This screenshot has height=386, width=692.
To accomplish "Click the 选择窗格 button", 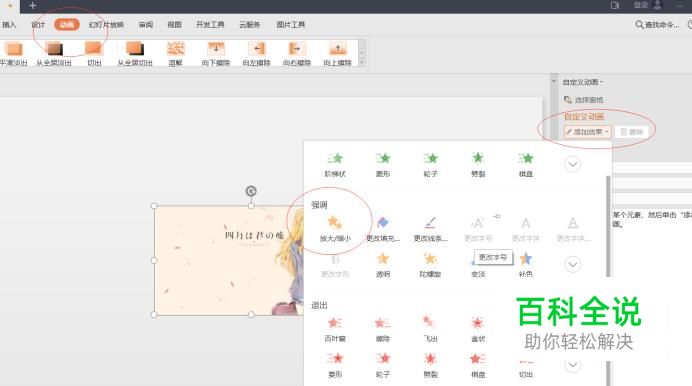I will point(583,100).
